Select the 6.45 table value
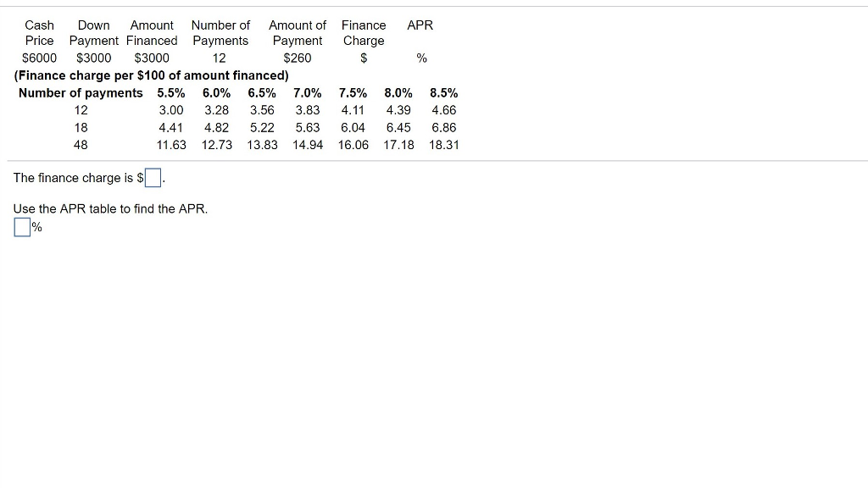Image resolution: width=868 pixels, height=488 pixels. coord(398,127)
